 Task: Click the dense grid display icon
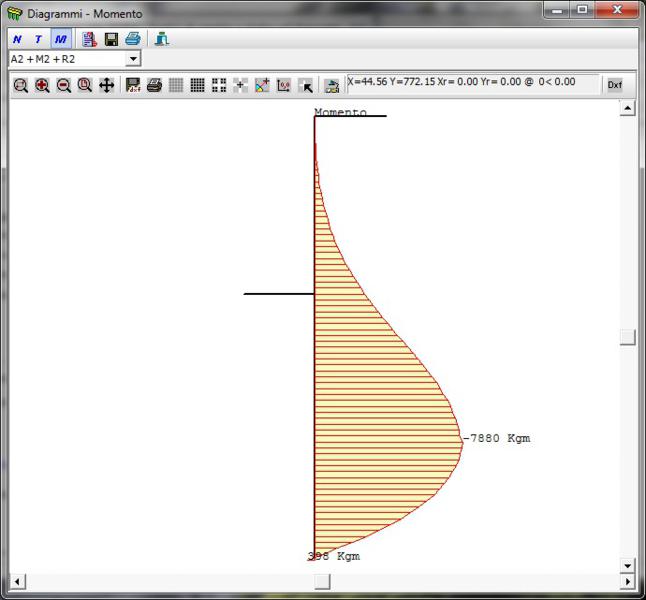point(198,86)
